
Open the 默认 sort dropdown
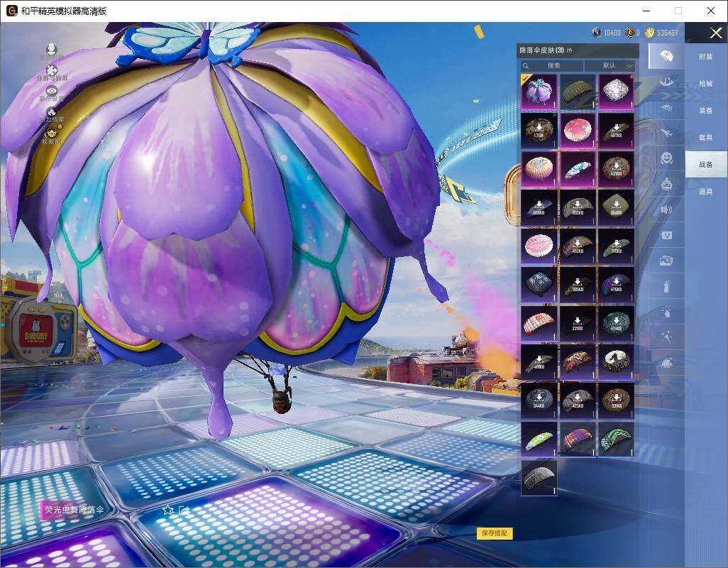[x=610, y=66]
